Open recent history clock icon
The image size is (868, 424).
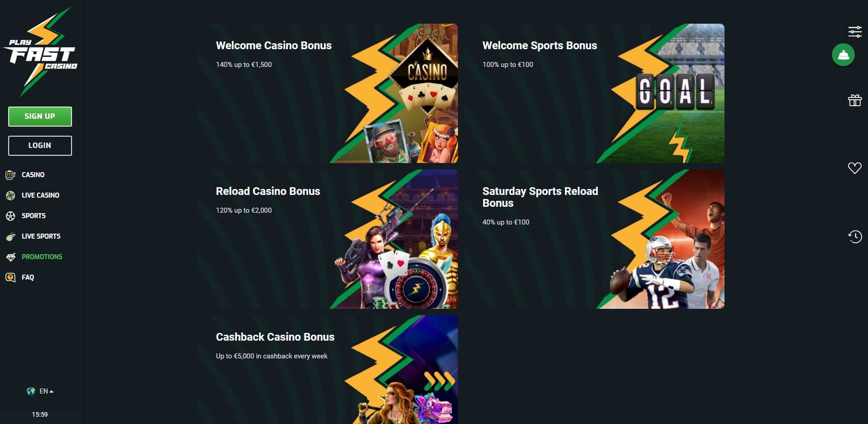click(x=855, y=236)
